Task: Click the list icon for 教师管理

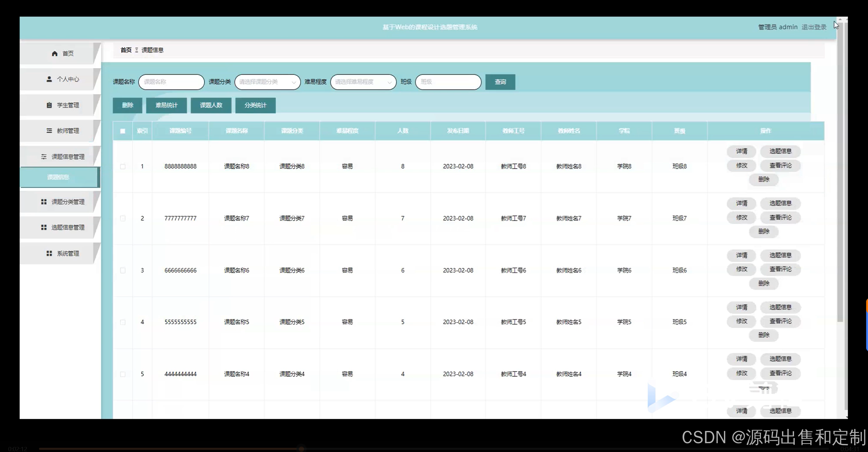Action: [x=49, y=131]
